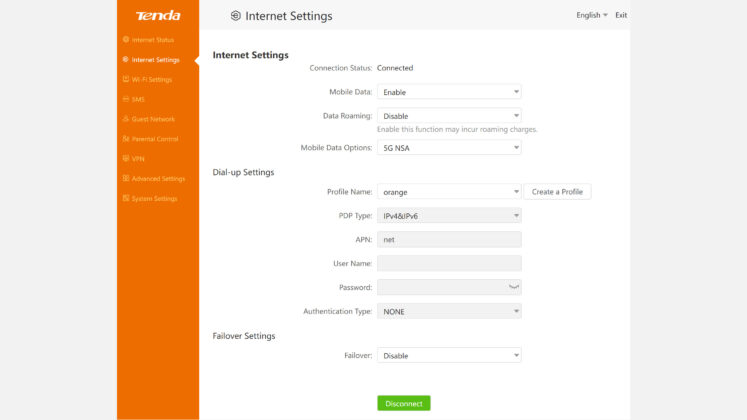Click the Password input field
This screenshot has height=420, width=747.
point(449,287)
